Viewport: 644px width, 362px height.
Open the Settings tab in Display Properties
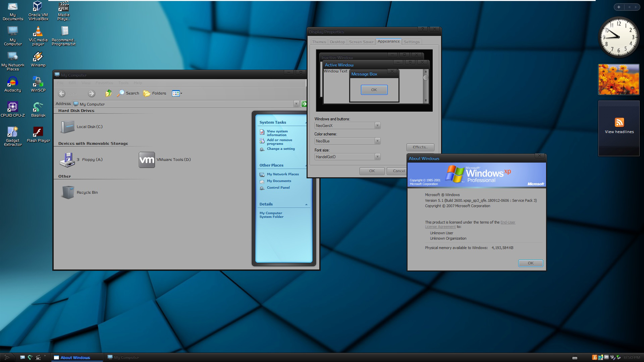point(412,42)
